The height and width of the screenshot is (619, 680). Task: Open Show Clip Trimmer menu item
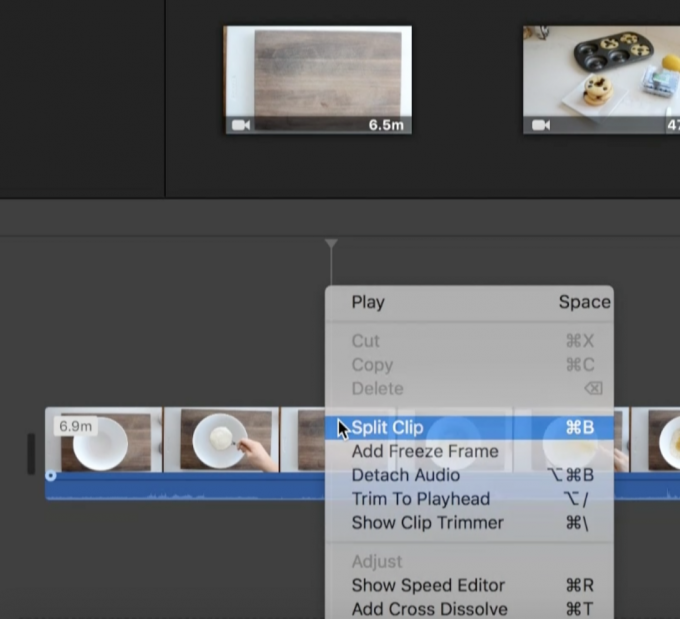[469, 523]
